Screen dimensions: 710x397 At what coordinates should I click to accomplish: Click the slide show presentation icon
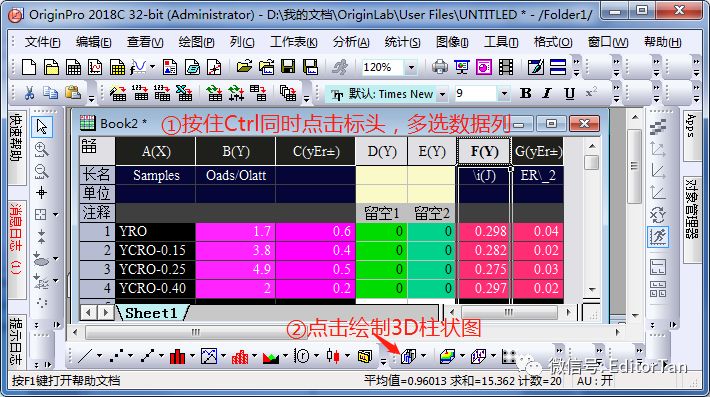[x=461, y=67]
